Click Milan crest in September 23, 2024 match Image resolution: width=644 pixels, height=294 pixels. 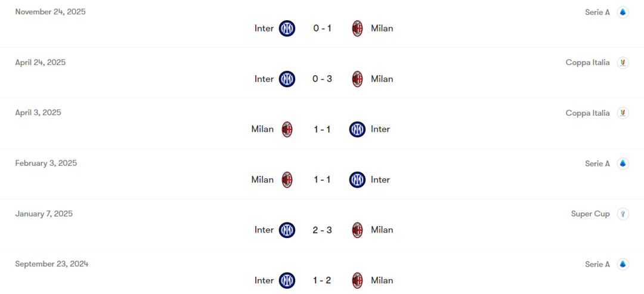pos(357,280)
